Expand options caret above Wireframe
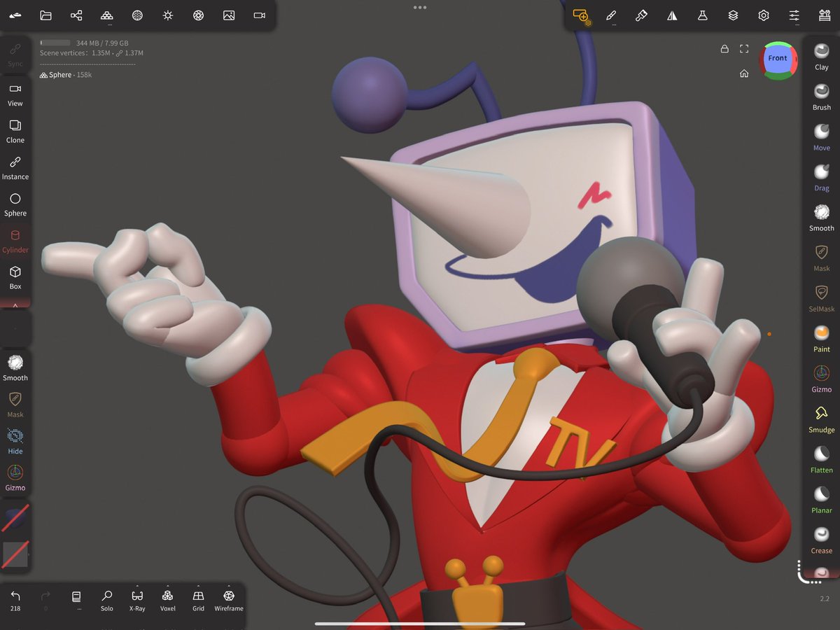Viewport: 840px width, 630px height. click(229, 586)
